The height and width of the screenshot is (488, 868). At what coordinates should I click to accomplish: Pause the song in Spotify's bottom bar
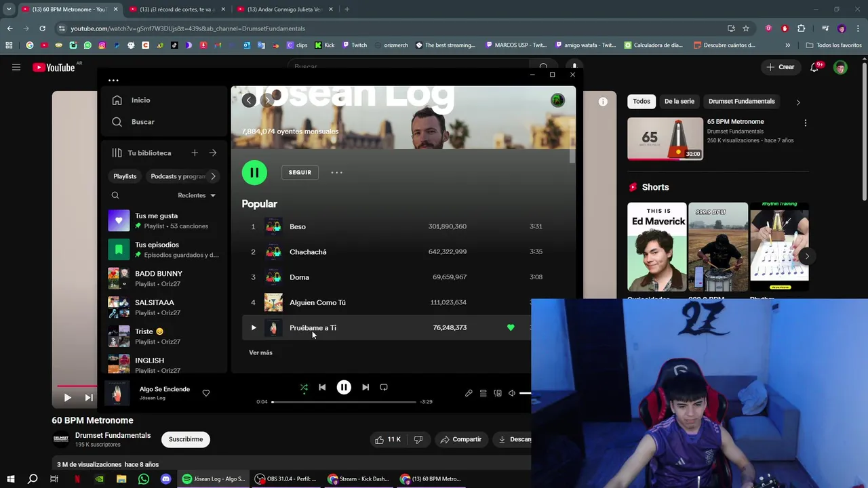click(x=344, y=387)
